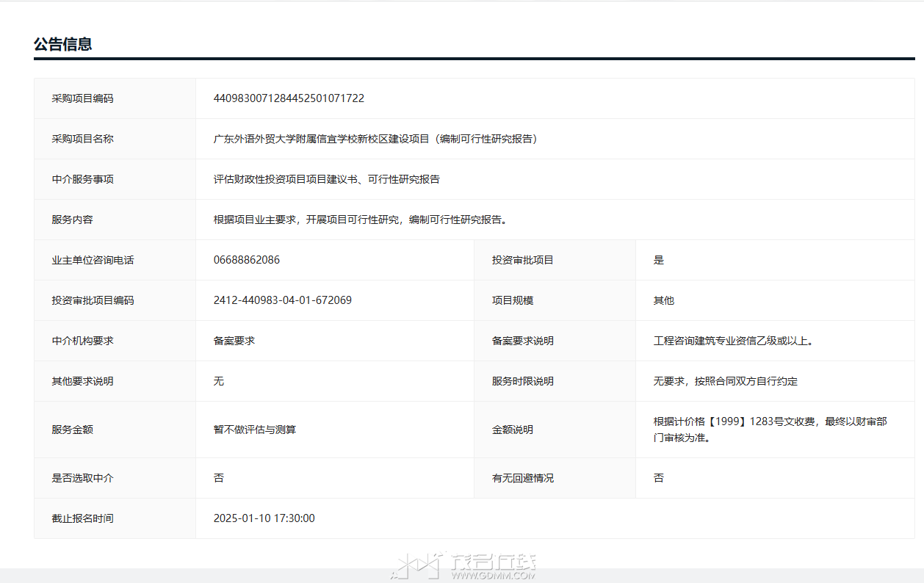Click the 服务时限说明 value text

click(726, 381)
